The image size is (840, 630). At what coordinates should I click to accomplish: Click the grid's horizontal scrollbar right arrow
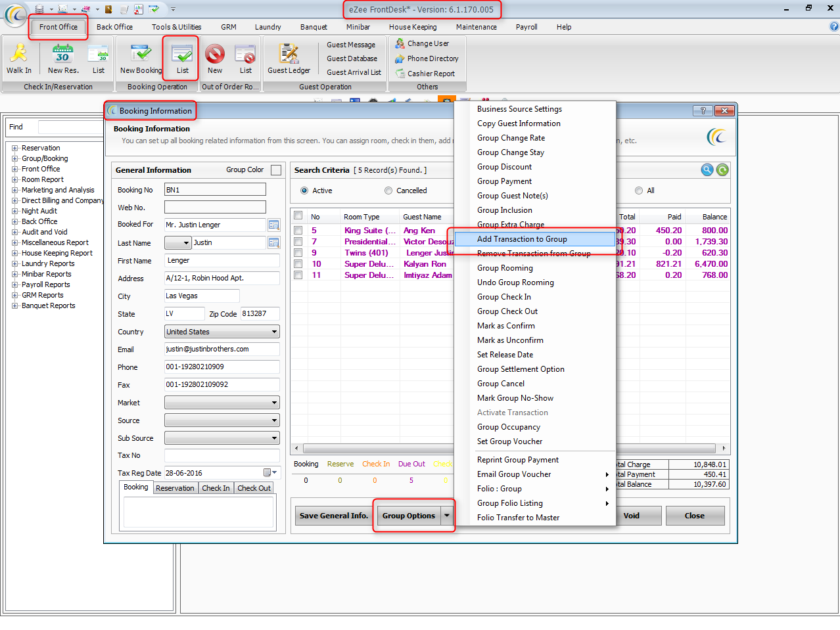(x=724, y=448)
